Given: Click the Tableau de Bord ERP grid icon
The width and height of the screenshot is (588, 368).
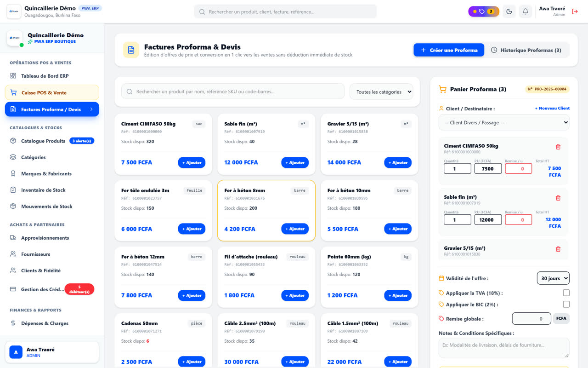Looking at the screenshot, I should 13,76.
